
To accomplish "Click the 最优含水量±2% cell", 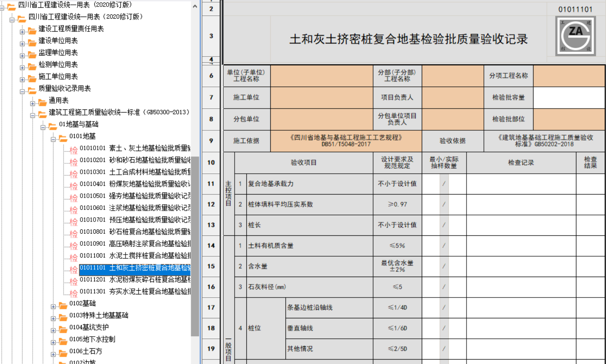I will 397,266.
